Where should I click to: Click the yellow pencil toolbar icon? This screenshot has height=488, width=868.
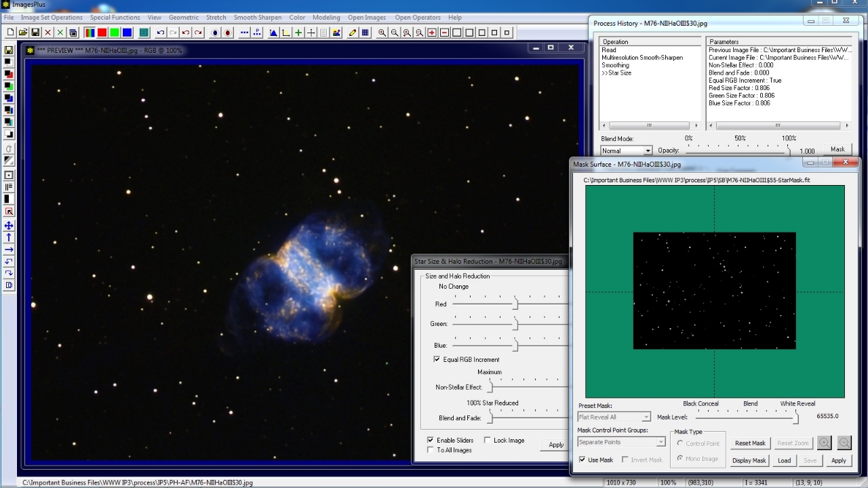coord(353,32)
